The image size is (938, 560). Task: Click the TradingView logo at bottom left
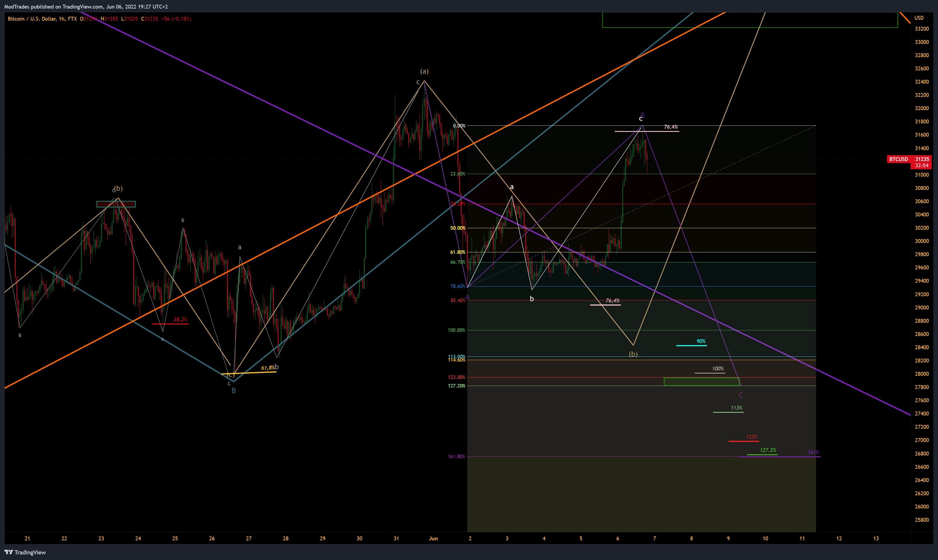25,552
